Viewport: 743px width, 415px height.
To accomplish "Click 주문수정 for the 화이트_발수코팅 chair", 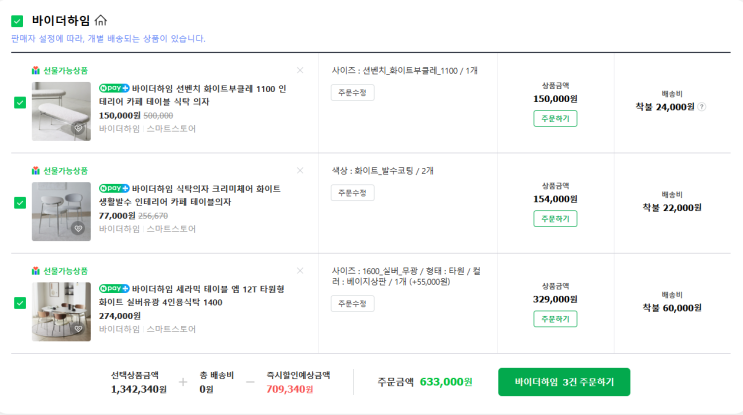I will pyautogui.click(x=352, y=193).
